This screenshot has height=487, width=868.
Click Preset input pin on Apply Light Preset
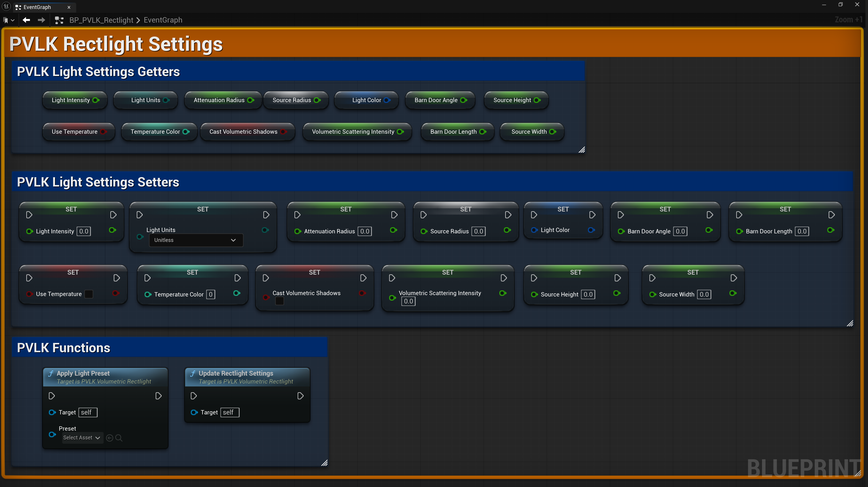(x=52, y=434)
